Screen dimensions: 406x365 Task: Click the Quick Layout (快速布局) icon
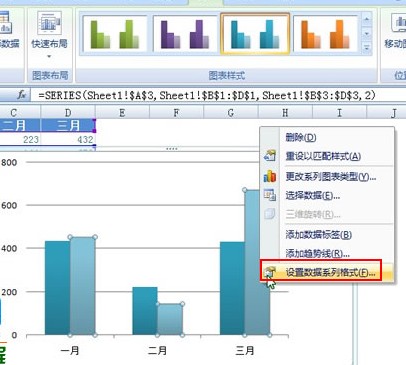[x=49, y=23]
